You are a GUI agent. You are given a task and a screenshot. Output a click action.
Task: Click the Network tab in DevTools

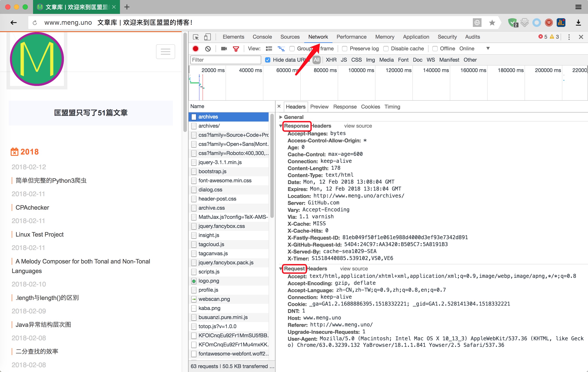[318, 37]
